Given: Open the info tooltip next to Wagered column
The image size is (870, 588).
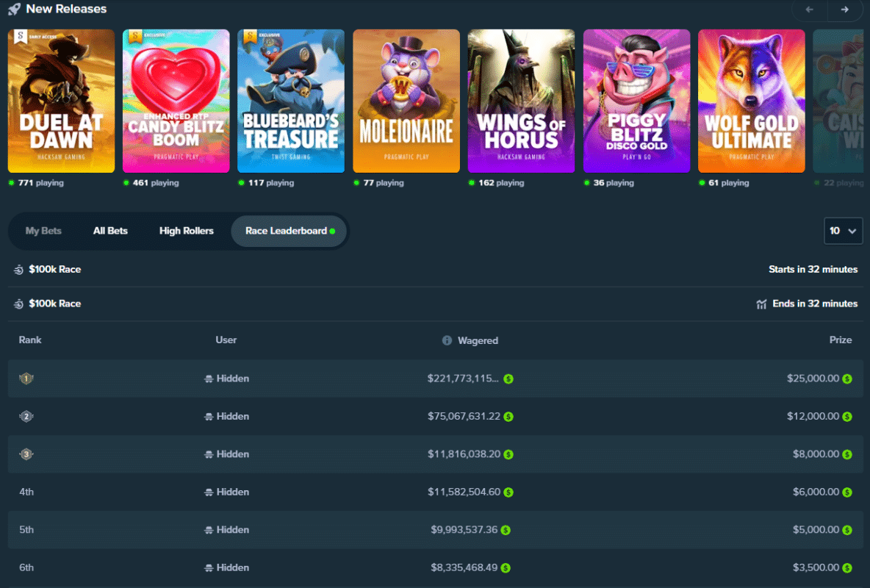Looking at the screenshot, I should tap(447, 340).
